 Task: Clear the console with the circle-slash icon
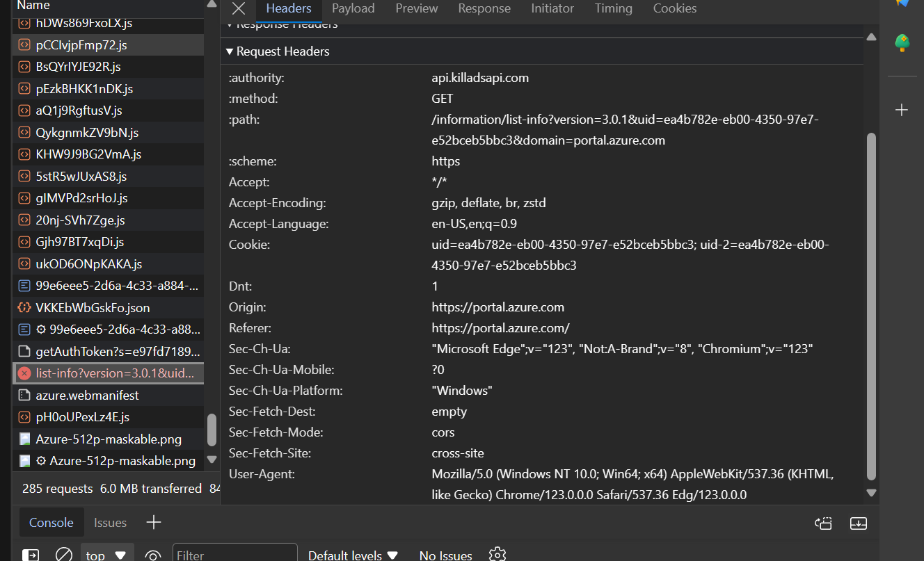tap(64, 555)
